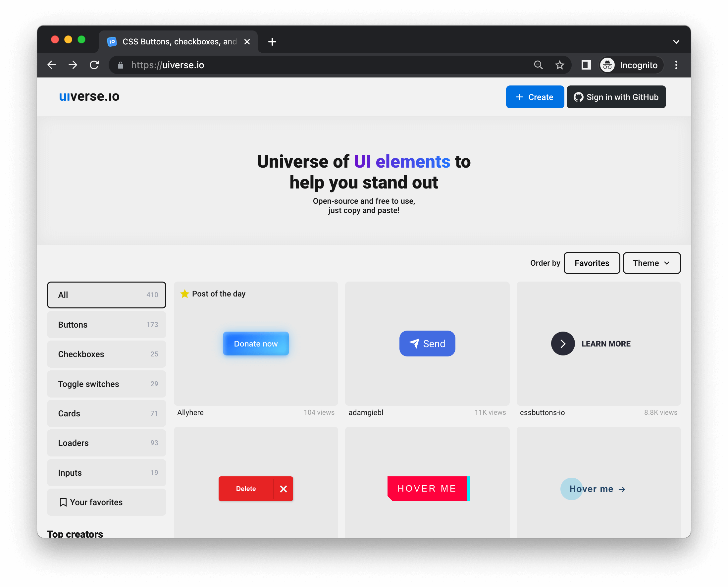Open the tab search chevron in the title bar
This screenshot has height=587, width=728.
(x=676, y=42)
